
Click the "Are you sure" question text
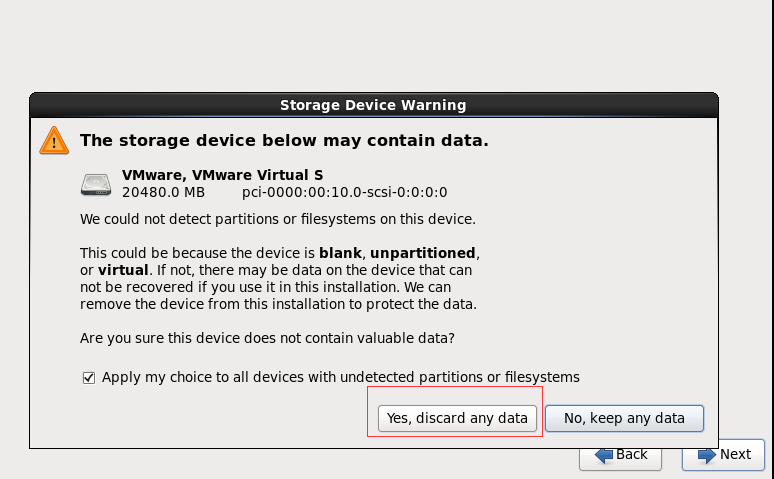[267, 338]
